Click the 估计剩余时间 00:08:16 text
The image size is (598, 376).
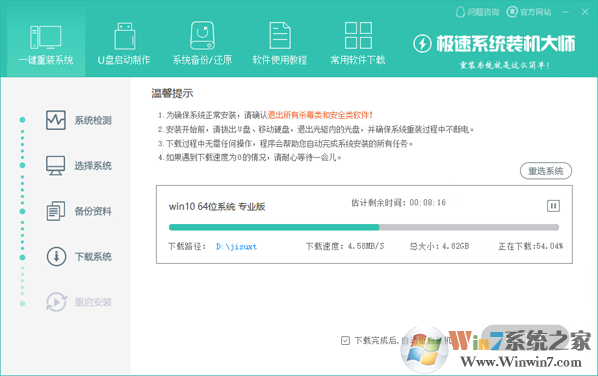[x=398, y=202]
